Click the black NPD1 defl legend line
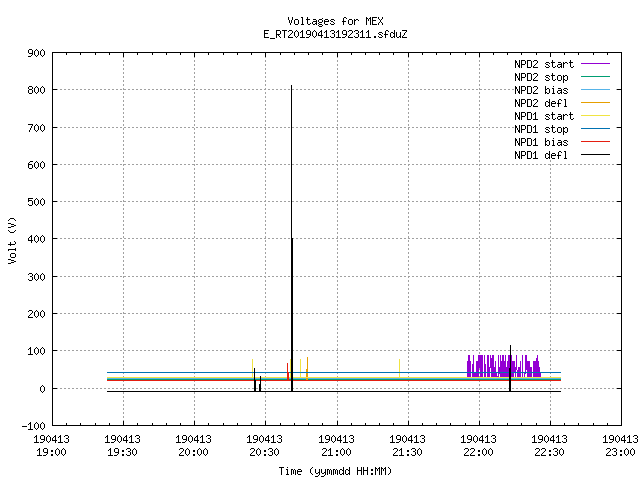640x480 pixels. [596, 155]
